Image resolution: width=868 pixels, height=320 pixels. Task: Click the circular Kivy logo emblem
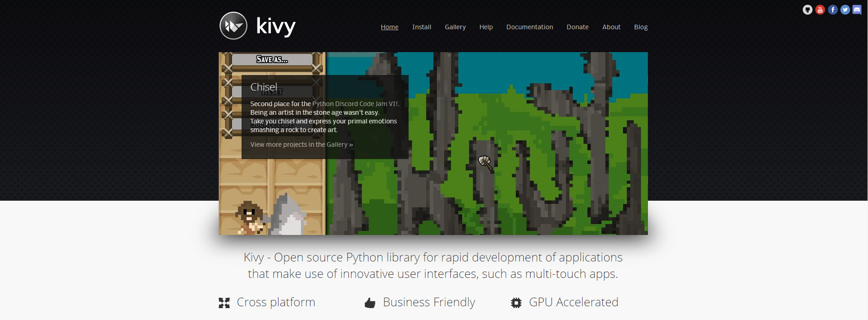(233, 26)
